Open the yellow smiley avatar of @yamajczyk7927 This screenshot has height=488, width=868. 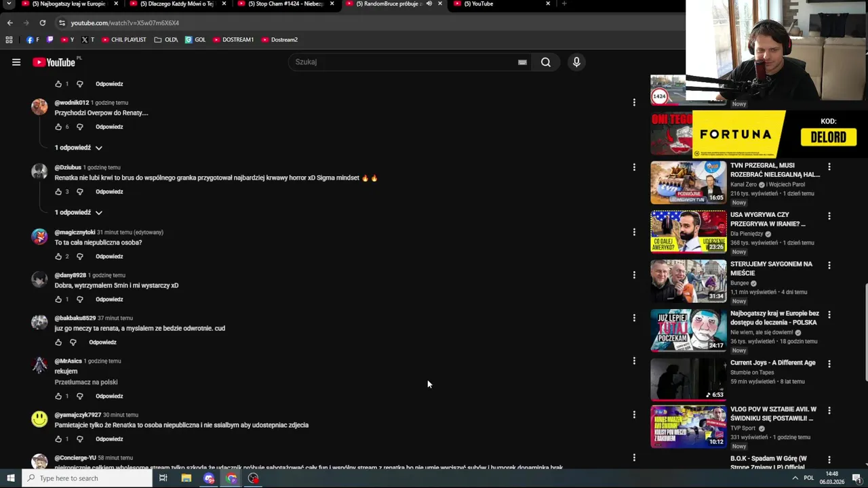coord(39,419)
